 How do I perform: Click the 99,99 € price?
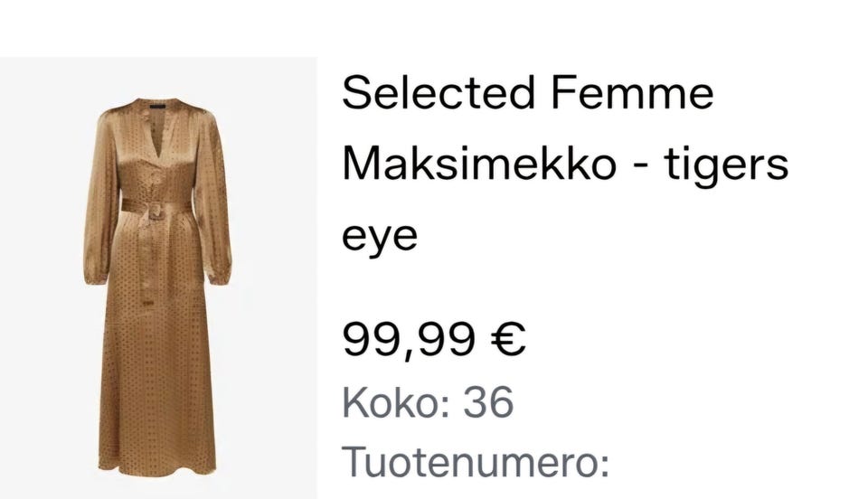click(x=433, y=339)
